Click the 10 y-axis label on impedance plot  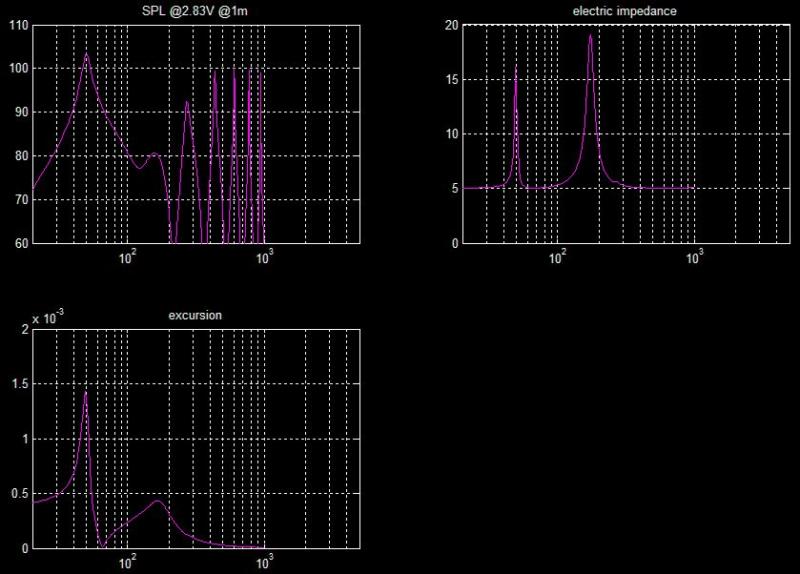(452, 134)
